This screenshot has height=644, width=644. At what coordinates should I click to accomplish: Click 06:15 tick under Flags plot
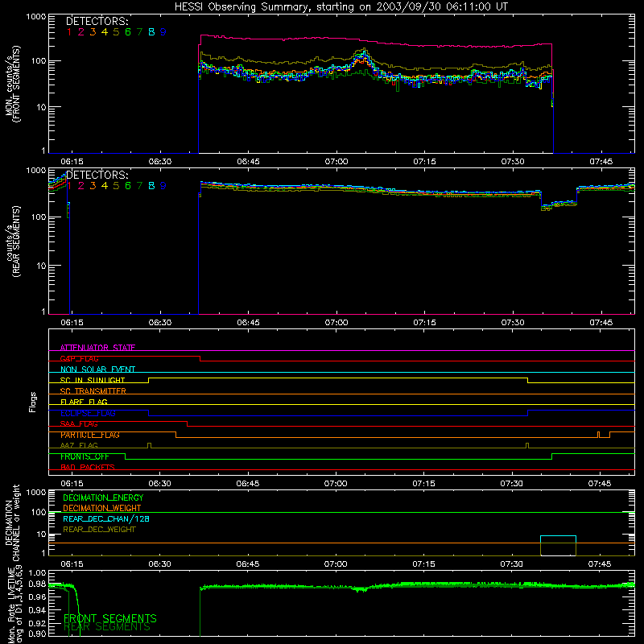(x=72, y=484)
